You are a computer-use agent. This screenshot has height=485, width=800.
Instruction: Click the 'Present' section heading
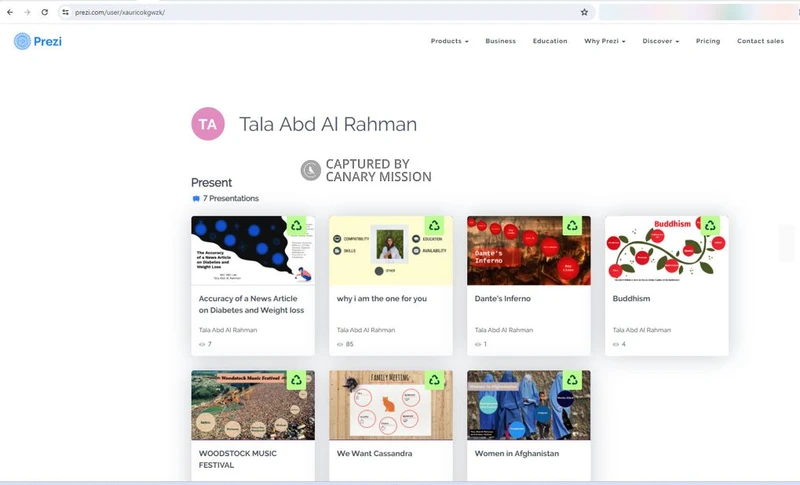[211, 183]
